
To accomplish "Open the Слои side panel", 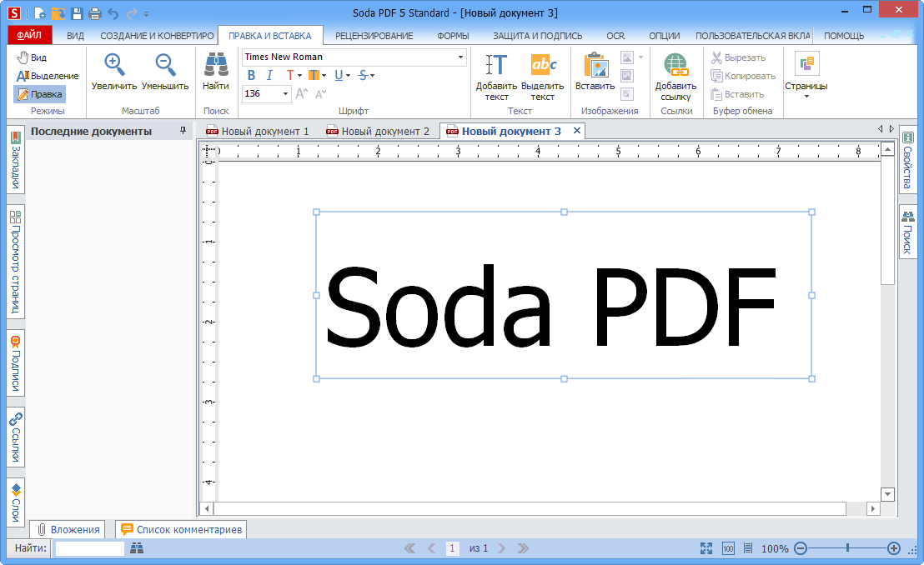I will pos(16,502).
